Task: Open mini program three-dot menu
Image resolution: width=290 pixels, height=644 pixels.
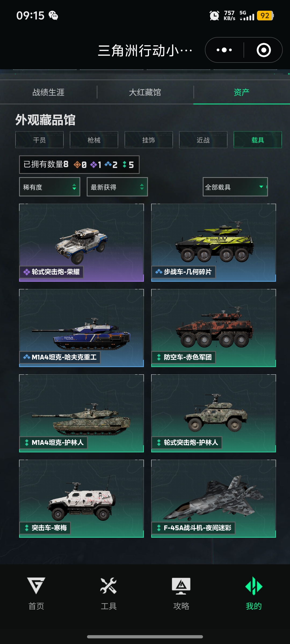Action: point(224,50)
